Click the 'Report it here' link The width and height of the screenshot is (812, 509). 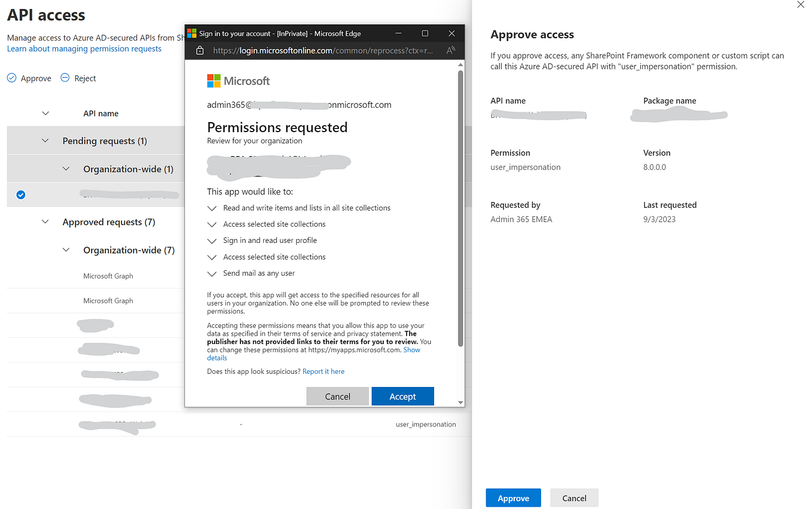323,371
